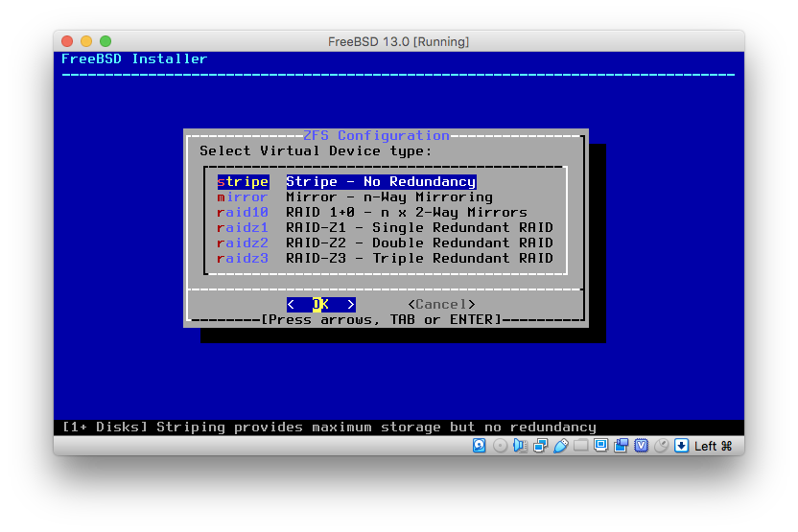Click the green zoom window button

106,41
